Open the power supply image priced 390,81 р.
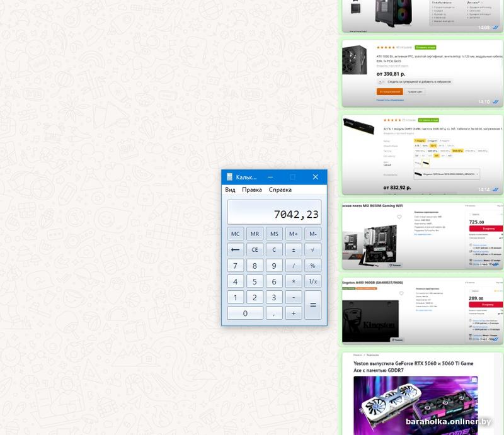504x435 pixels. (x=422, y=74)
